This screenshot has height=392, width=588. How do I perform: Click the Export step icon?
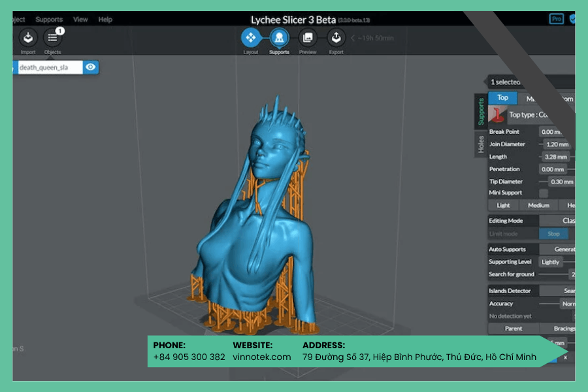(336, 37)
